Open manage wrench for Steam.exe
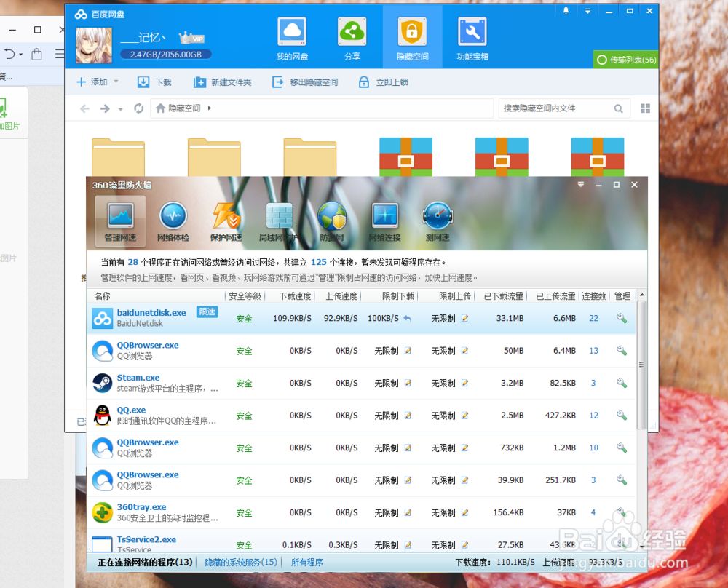This screenshot has width=728, height=588. click(x=621, y=383)
